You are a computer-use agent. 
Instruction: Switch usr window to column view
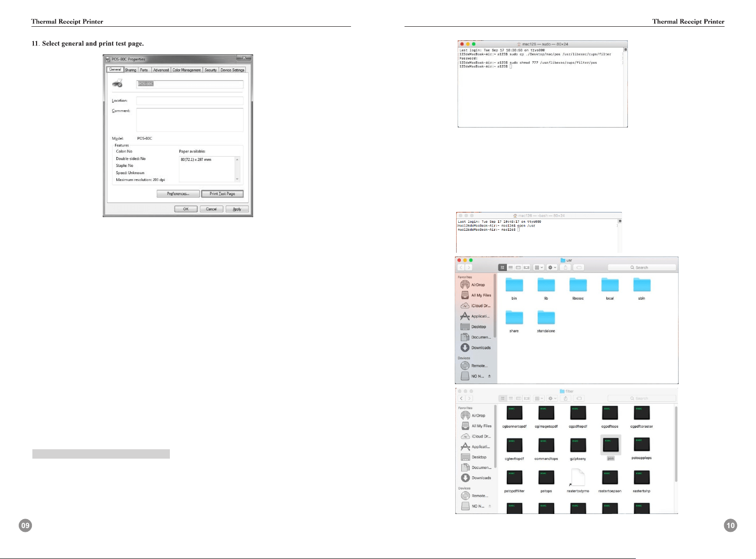(519, 267)
